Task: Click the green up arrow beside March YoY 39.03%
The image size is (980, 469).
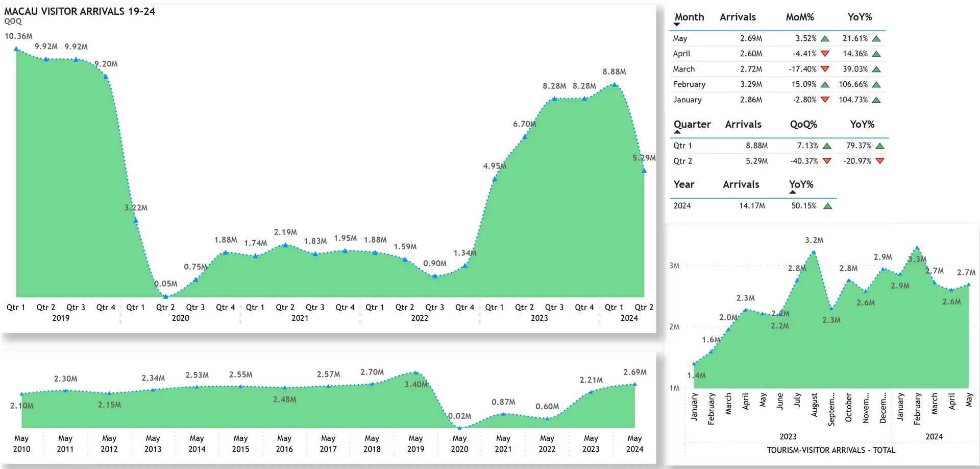Action: tap(876, 69)
